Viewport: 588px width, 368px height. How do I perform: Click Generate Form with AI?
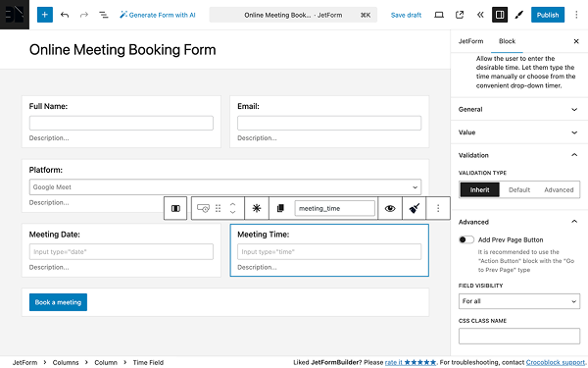point(158,15)
